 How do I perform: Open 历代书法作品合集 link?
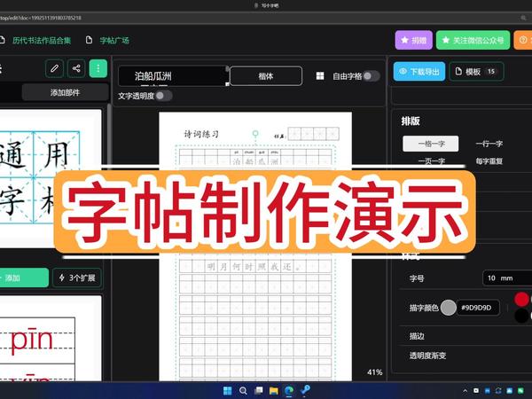coord(42,41)
